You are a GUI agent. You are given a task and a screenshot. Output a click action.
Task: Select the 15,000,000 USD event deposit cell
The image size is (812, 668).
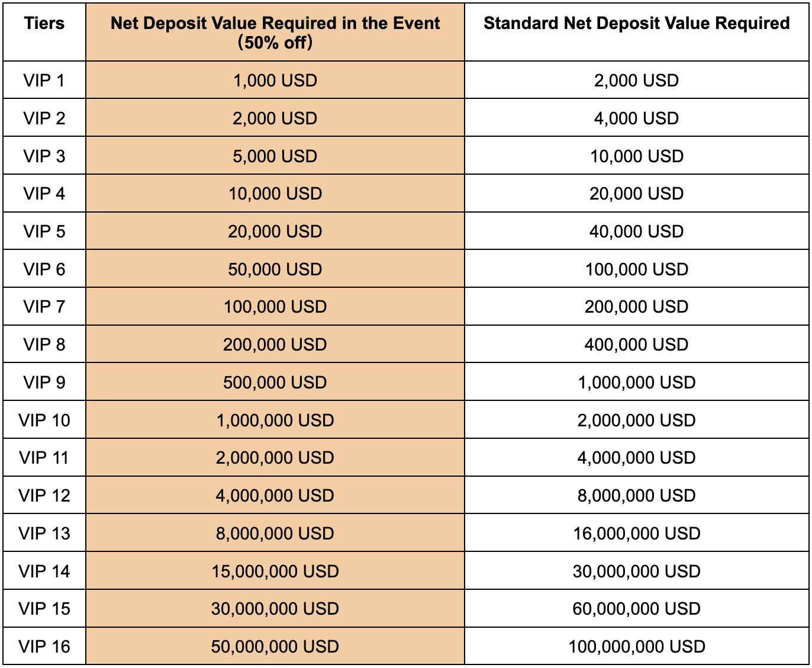click(x=275, y=571)
